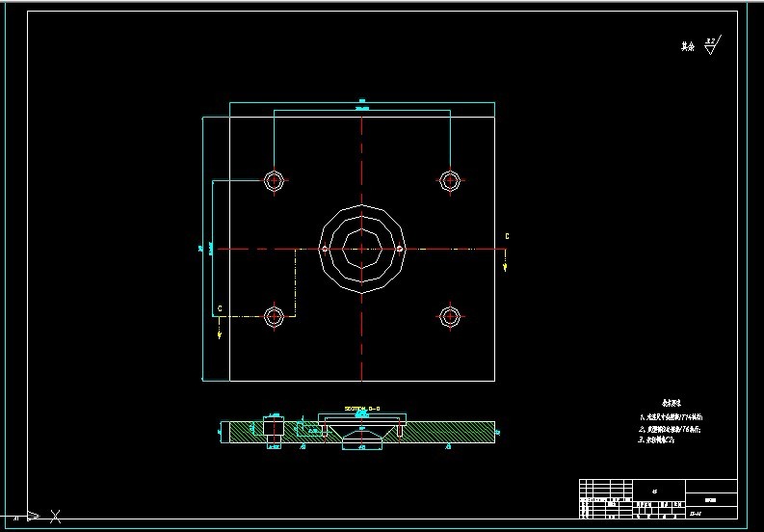Select the small circle left of polygon center
The image size is (764, 532).
click(x=325, y=250)
